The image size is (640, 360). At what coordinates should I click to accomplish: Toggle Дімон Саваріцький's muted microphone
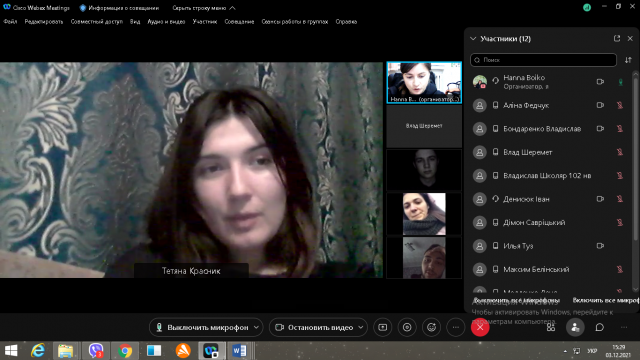(620, 222)
